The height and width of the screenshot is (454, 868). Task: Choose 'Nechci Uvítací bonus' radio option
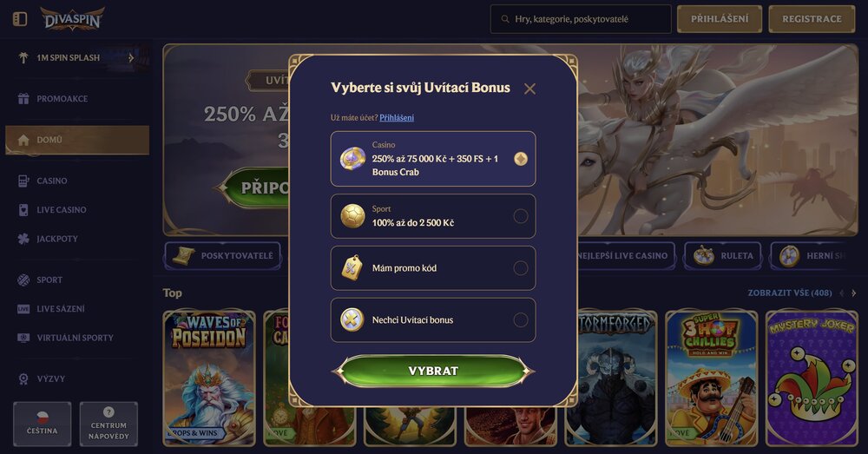[520, 320]
